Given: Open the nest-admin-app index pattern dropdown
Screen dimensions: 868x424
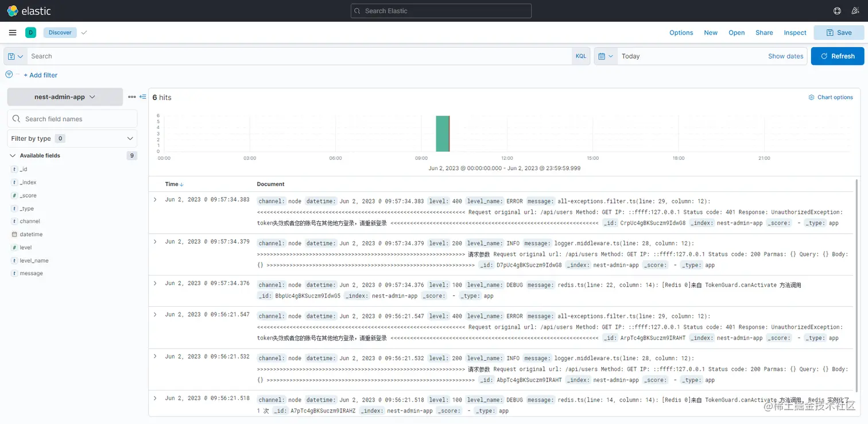Looking at the screenshot, I should click(x=65, y=97).
